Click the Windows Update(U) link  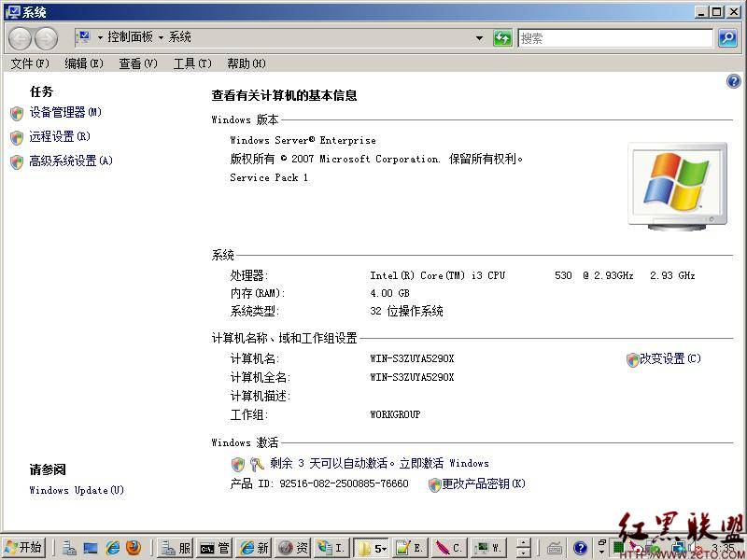pos(77,490)
